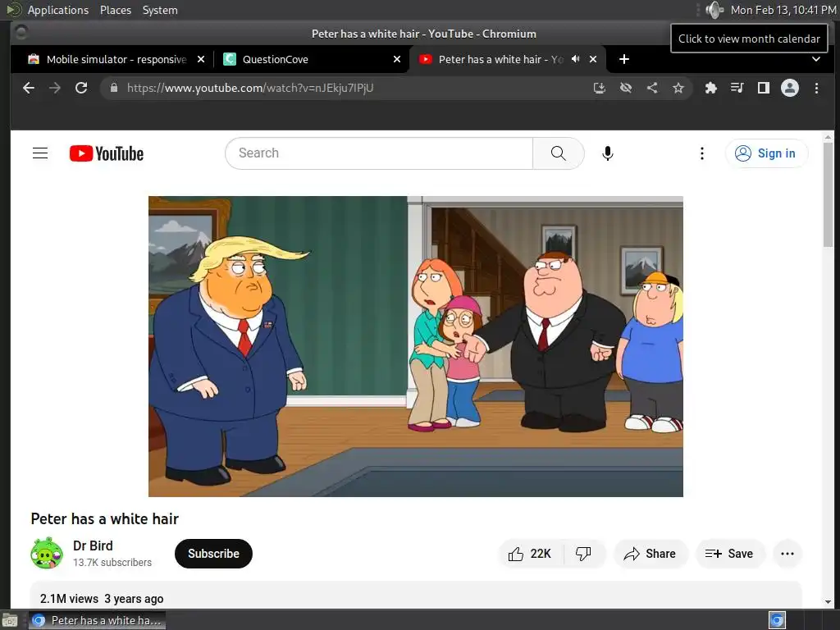Start voice search with the microphone

(x=608, y=153)
